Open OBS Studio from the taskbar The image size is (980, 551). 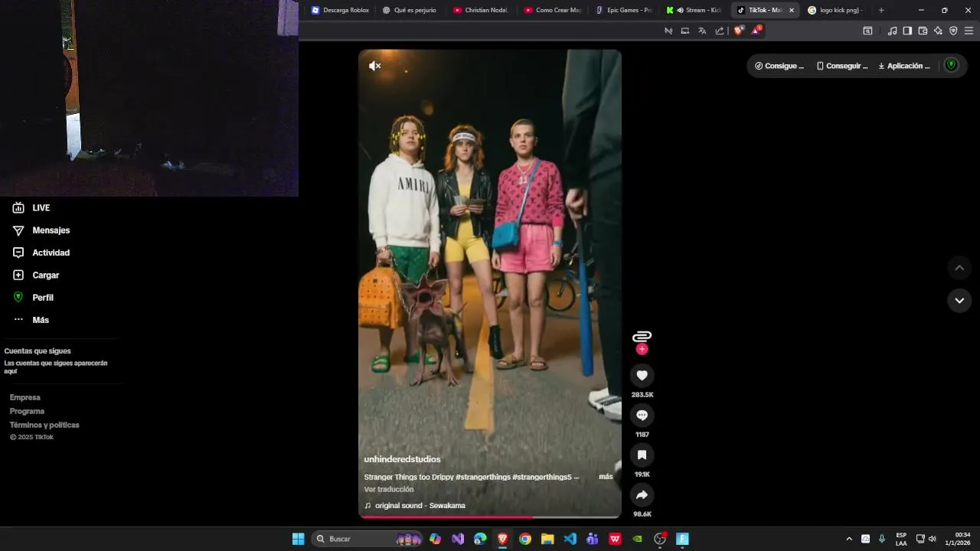coord(660,539)
